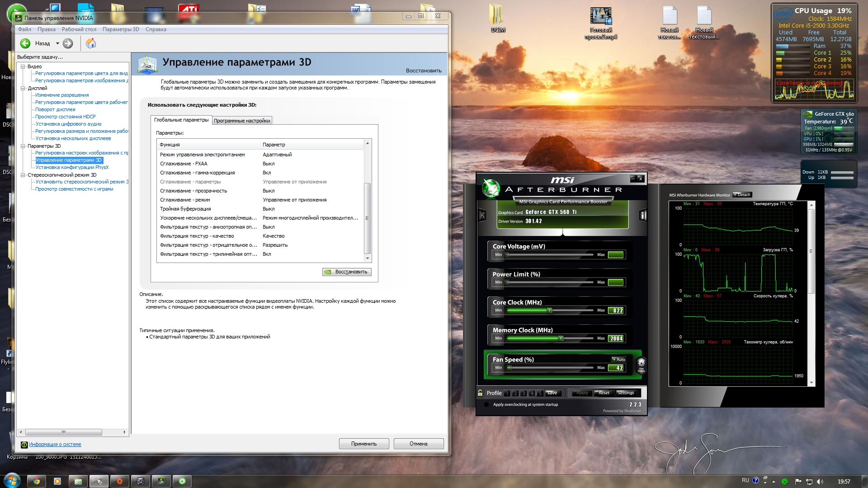The height and width of the screenshot is (488, 868).
Task: Click the User Define fan gear icon
Action: [x=641, y=365]
